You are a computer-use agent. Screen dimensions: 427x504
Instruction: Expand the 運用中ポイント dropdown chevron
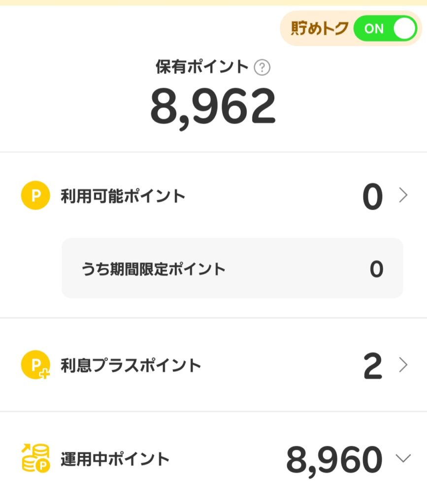coord(403,459)
